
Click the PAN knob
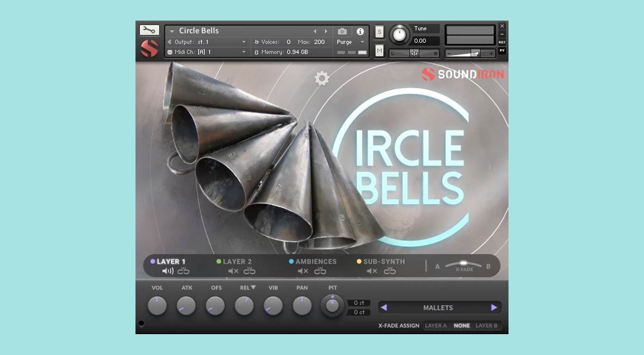click(302, 306)
